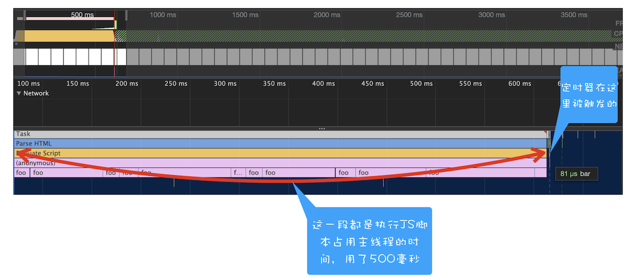This screenshot has height=280, width=644.
Task: Click the blue callout mentioning 500毫秒
Action: pyautogui.click(x=369, y=241)
